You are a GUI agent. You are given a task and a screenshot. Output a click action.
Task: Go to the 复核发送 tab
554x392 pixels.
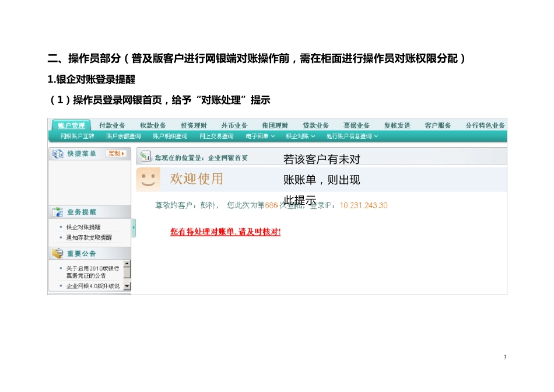point(398,125)
